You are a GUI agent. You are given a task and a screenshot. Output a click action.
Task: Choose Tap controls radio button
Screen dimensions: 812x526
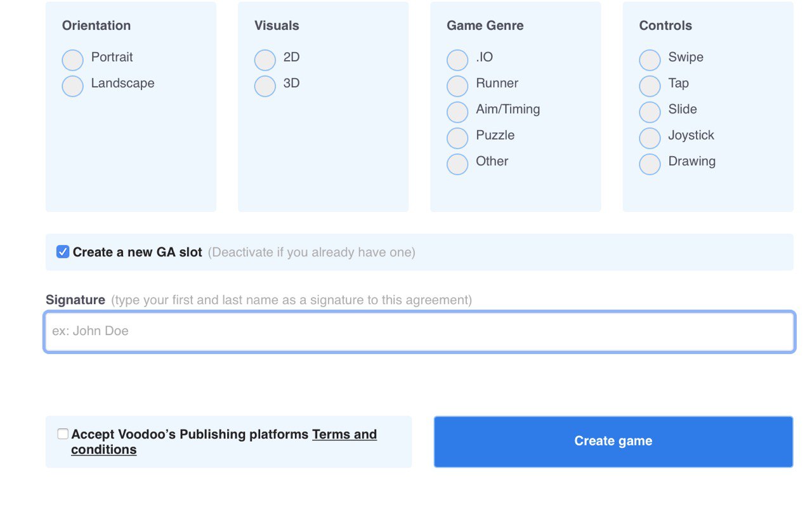[x=650, y=86]
